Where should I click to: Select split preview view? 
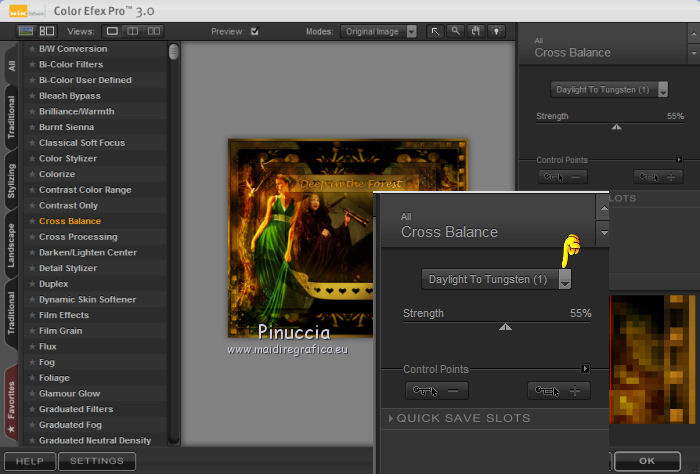pyautogui.click(x=133, y=31)
